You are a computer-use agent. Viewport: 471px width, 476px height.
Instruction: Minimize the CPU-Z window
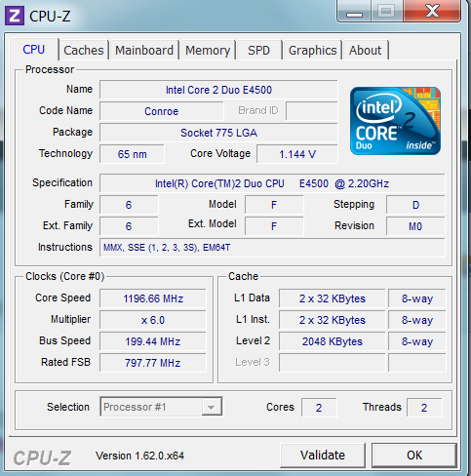(354, 13)
